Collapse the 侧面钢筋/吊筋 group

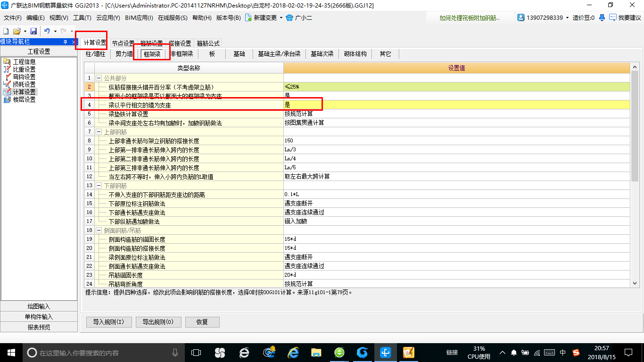point(99,230)
